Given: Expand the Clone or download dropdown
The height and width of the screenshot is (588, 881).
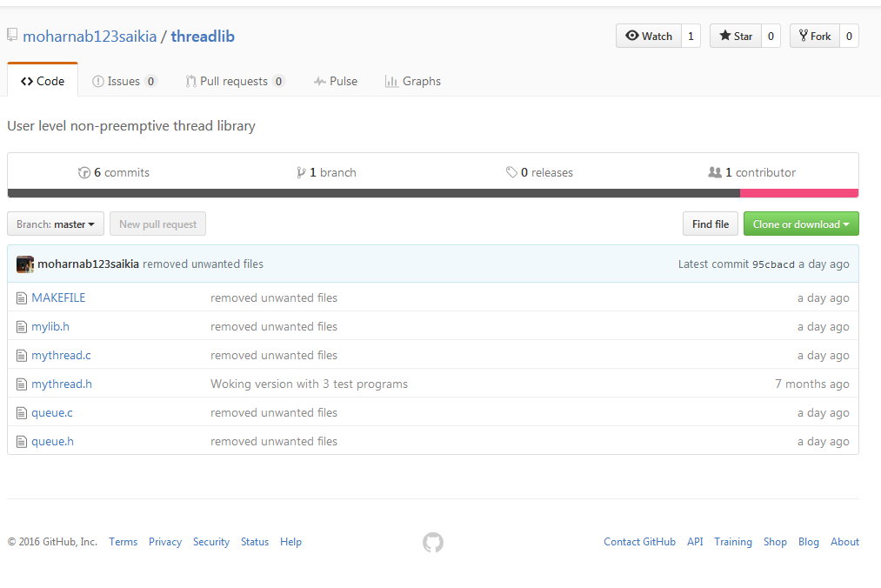Looking at the screenshot, I should click(x=801, y=224).
